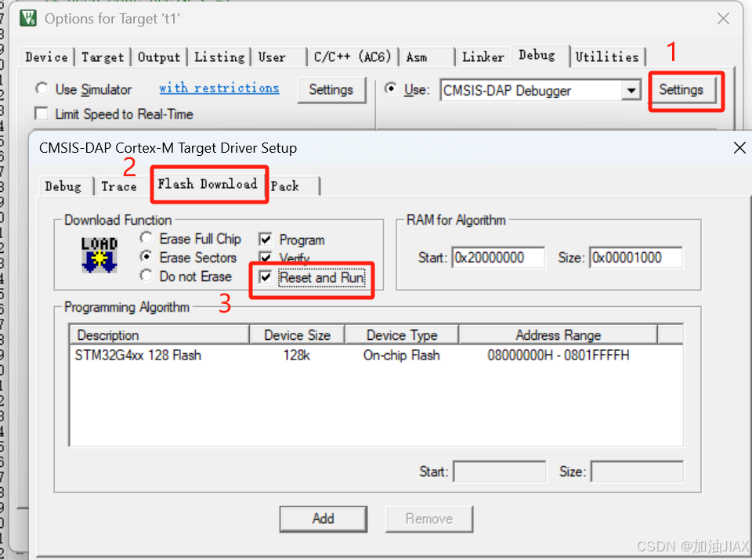
Task: Click RAM for Algorithm Size field
Action: 636,258
